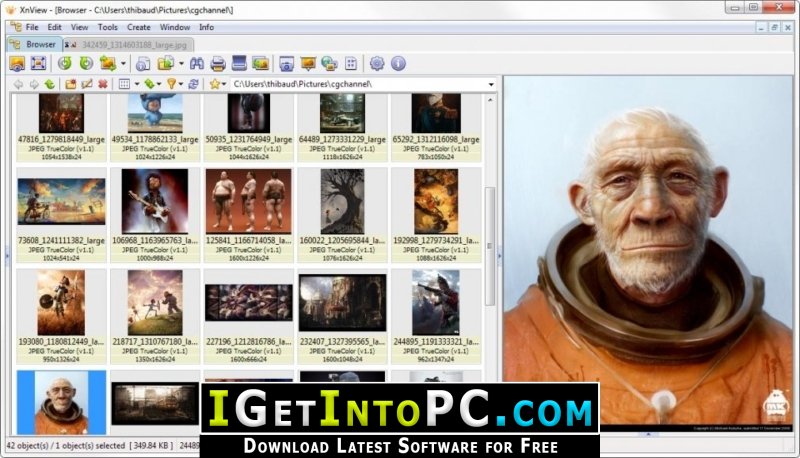Image resolution: width=800 pixels, height=458 pixels.
Task: Select thumbnail 73608_1241111382_large
Action: 61,201
